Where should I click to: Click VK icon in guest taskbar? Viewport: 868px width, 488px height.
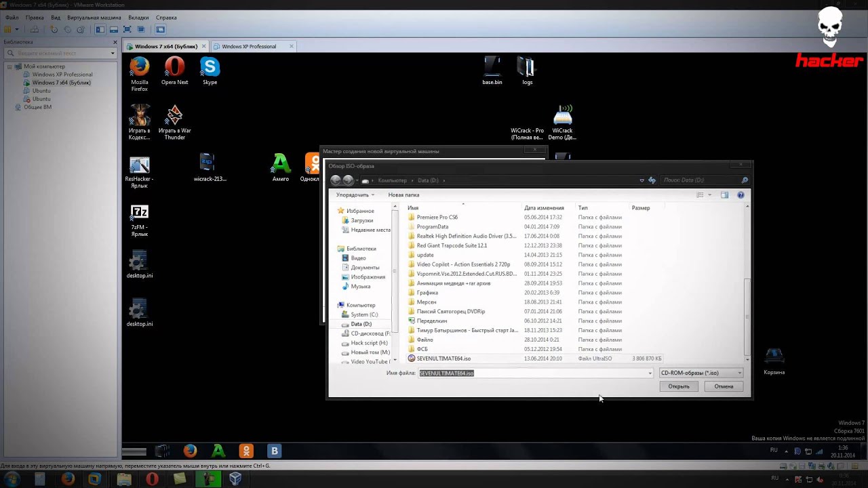tap(275, 451)
